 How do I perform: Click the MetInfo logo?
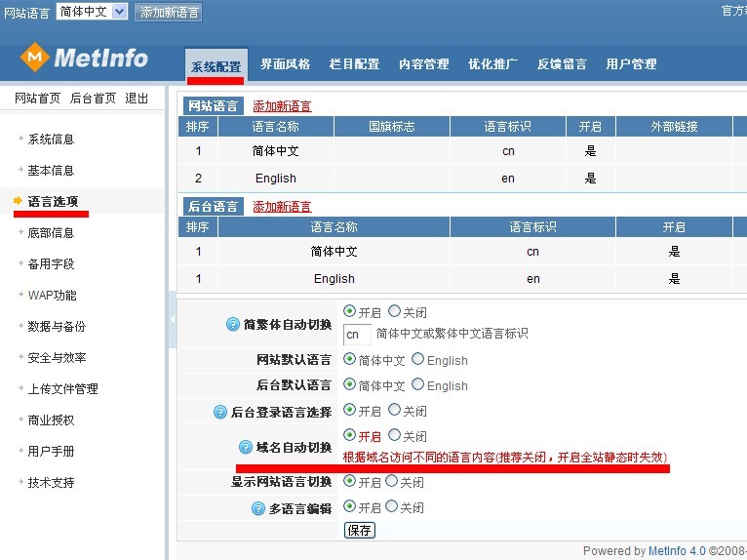[x=84, y=58]
